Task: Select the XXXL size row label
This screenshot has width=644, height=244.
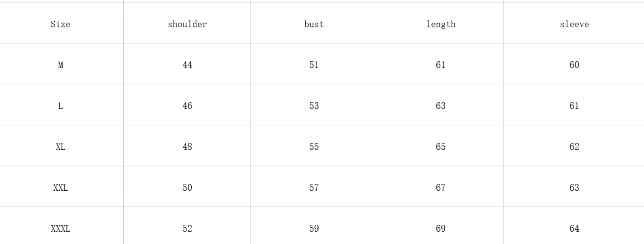Action: click(x=61, y=229)
